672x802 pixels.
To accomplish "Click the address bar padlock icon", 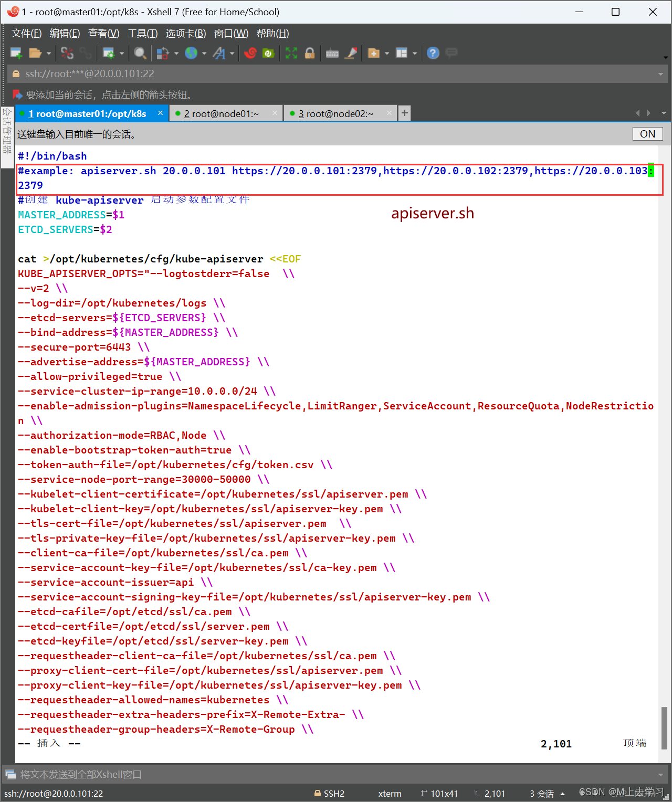I will (x=16, y=74).
